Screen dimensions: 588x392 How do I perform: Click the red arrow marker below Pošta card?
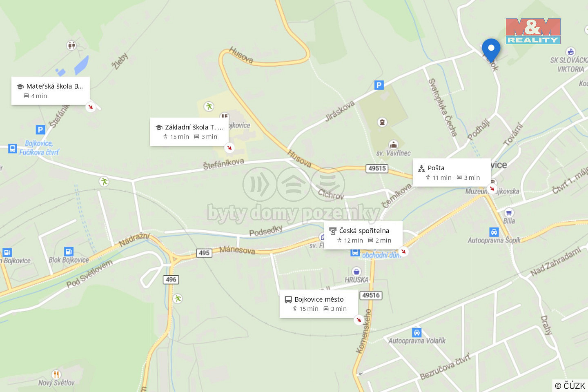pos(492,188)
